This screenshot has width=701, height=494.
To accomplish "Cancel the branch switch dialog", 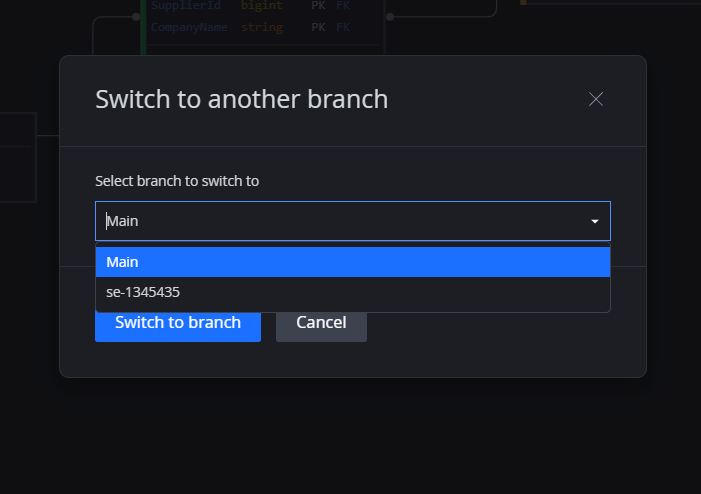I will [321, 323].
